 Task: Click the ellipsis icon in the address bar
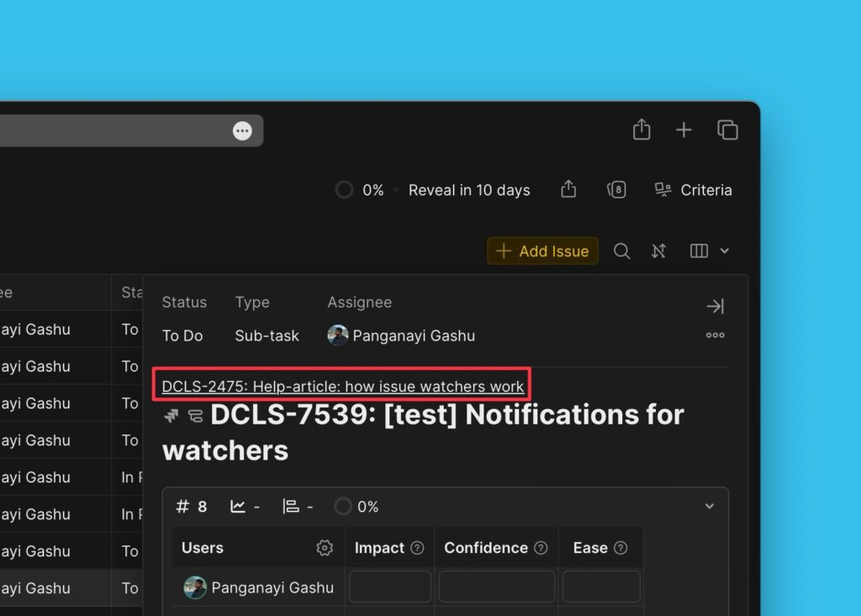pyautogui.click(x=242, y=131)
